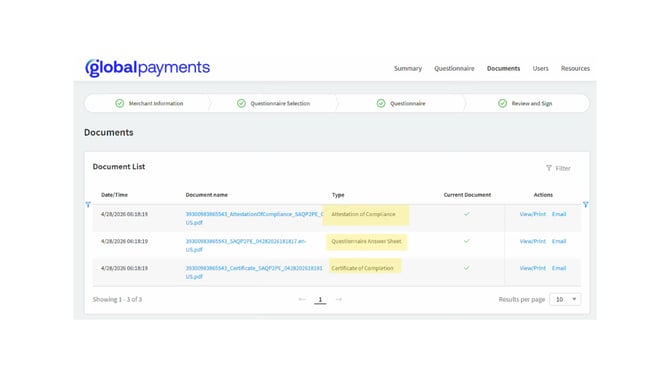
Task: Click current-document checkmark for Attestation row
Action: click(467, 214)
